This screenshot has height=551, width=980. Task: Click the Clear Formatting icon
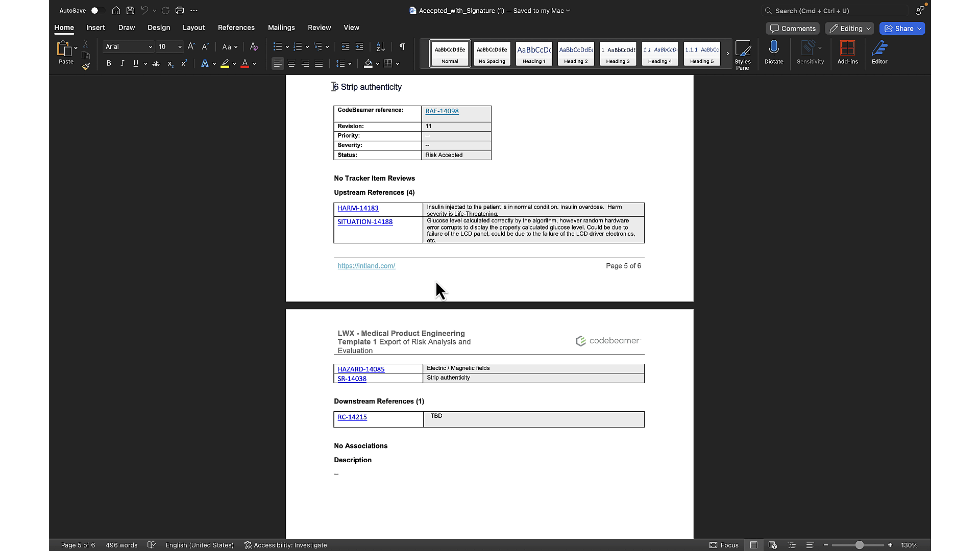click(254, 47)
